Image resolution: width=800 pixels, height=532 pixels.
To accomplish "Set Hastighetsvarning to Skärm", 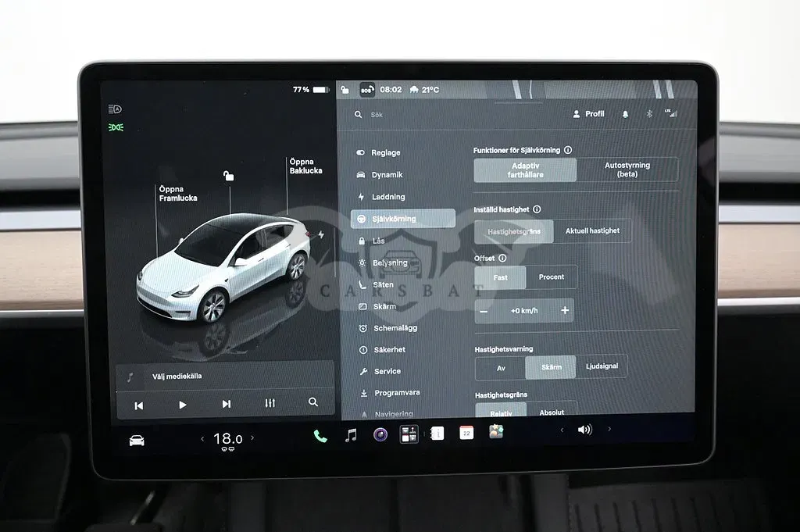I will pyautogui.click(x=551, y=367).
